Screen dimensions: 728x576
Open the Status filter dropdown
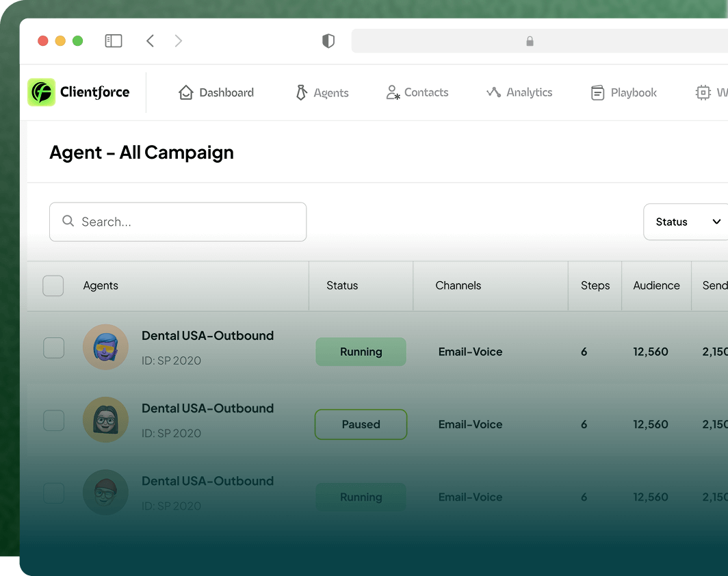click(686, 222)
